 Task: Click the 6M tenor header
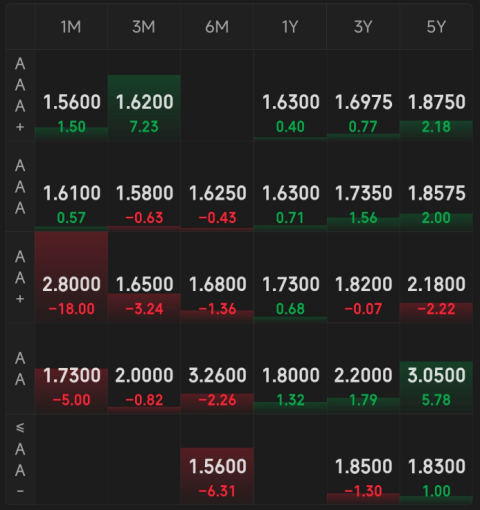pyautogui.click(x=217, y=27)
